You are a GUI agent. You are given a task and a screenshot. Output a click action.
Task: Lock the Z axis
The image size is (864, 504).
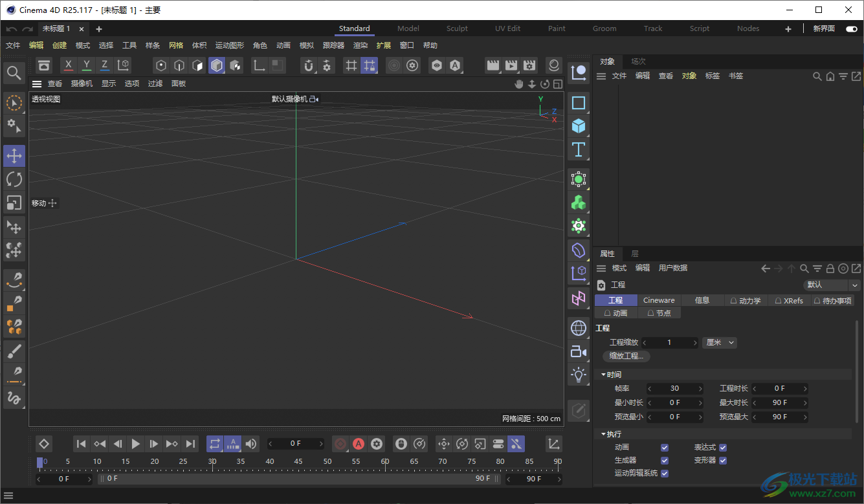105,65
